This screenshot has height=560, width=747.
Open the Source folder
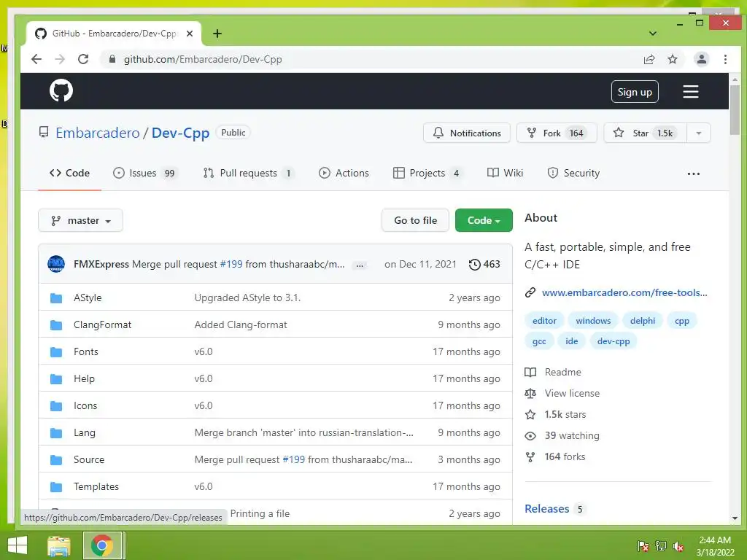(x=89, y=459)
